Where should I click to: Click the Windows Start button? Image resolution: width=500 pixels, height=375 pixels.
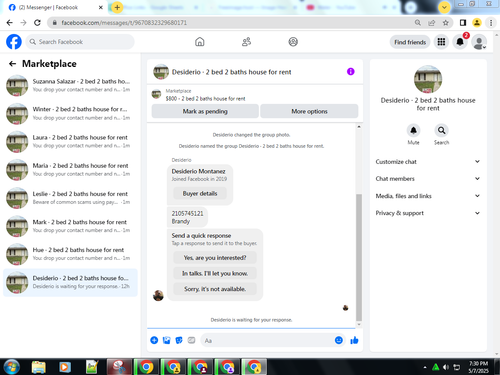[x=12, y=367]
